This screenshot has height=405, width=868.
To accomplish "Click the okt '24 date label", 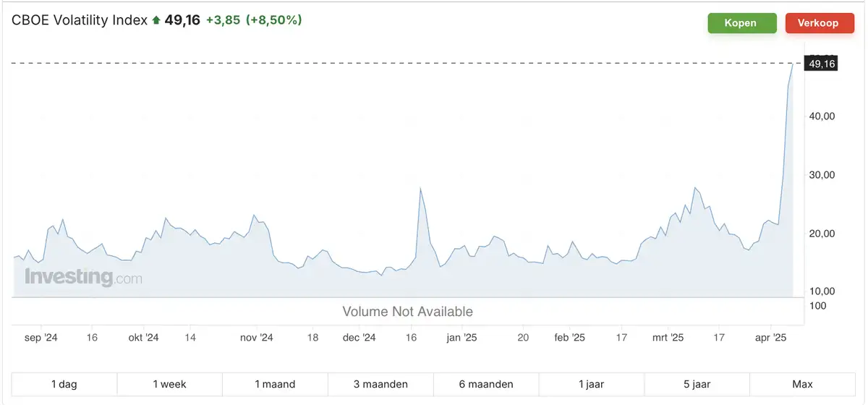I will click(x=143, y=338).
